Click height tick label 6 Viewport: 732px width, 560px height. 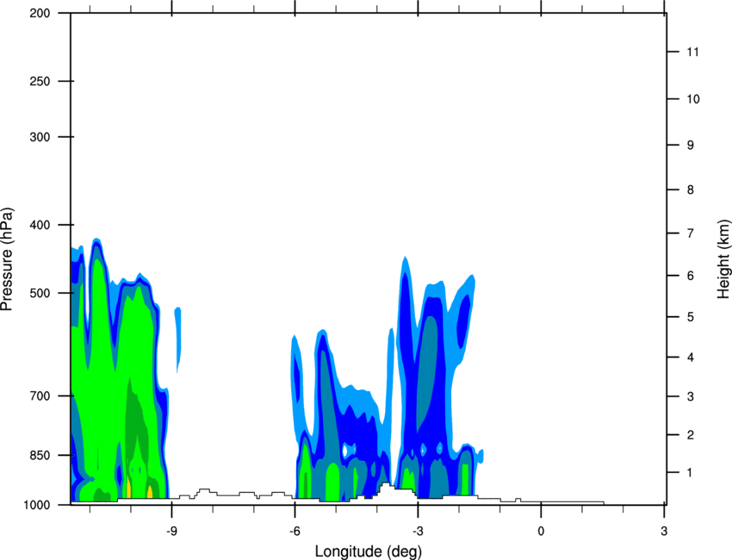tap(691, 276)
